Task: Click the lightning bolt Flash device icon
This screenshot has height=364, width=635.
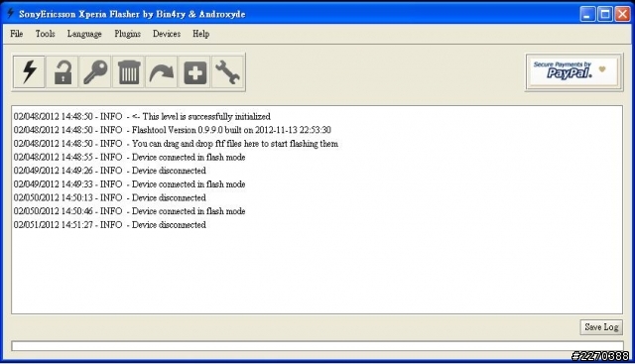Action: tap(29, 72)
